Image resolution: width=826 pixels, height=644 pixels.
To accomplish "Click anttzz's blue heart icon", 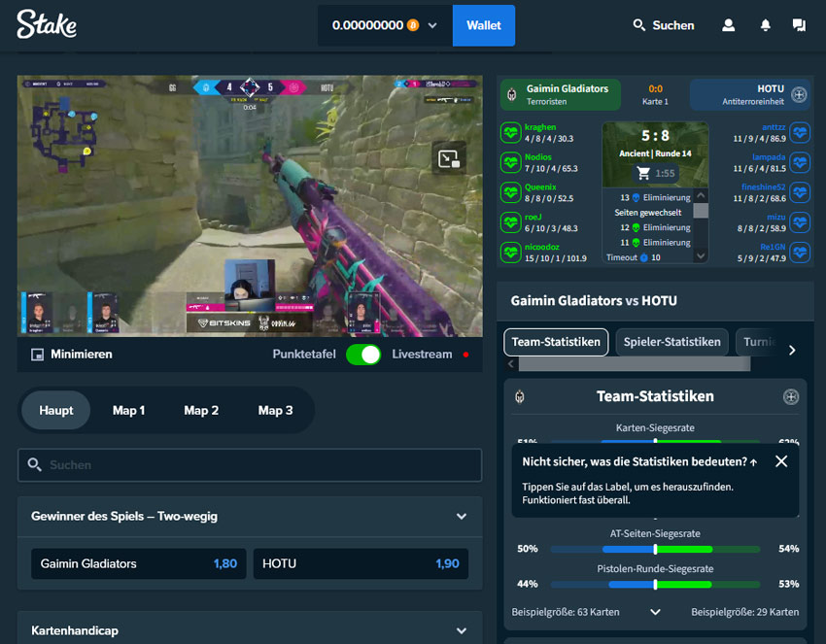I will (800, 133).
